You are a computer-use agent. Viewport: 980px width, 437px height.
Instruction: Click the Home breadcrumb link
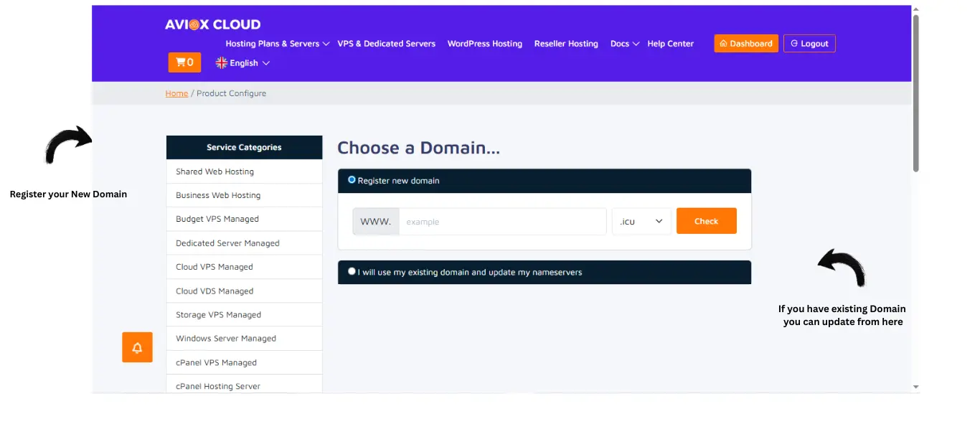[176, 93]
